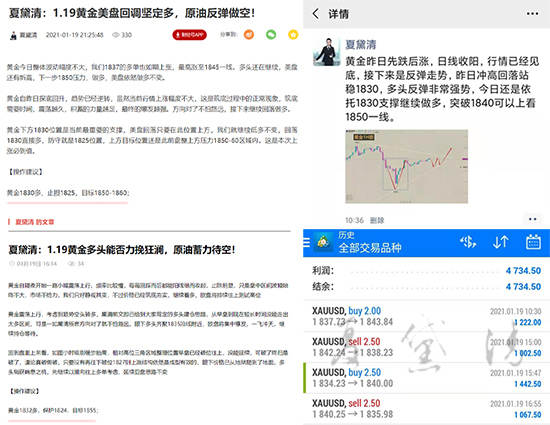Open article 1.19黄金美盘回调坚定多 title
Screen dimensions: 550x425
point(132,13)
